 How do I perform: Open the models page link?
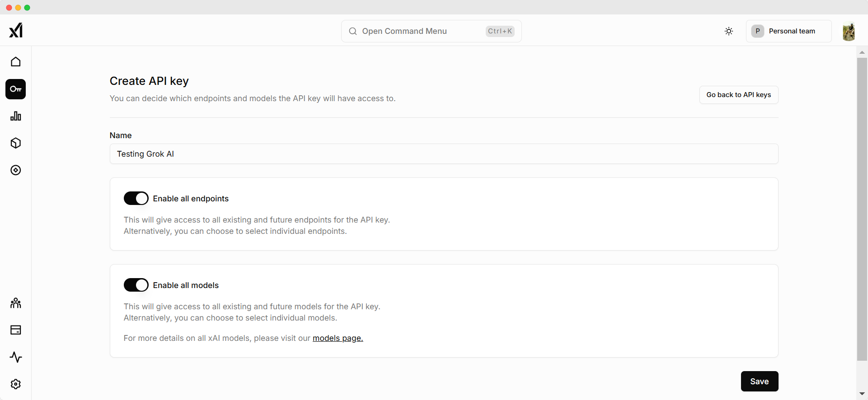338,338
